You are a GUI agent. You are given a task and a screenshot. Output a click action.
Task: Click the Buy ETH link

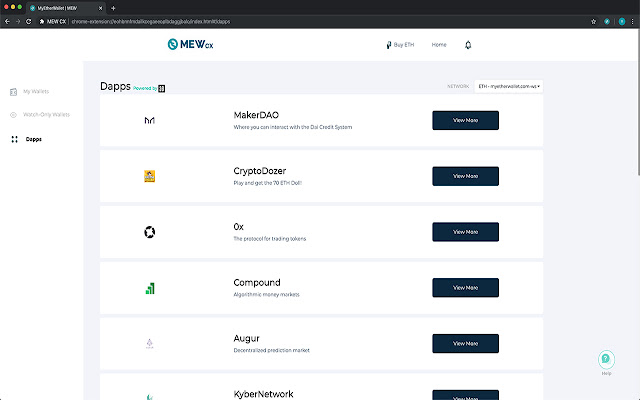[x=400, y=45]
